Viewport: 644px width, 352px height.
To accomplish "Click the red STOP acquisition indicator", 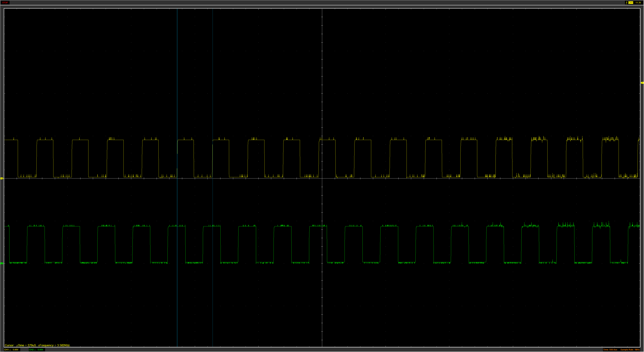I will point(5,2).
